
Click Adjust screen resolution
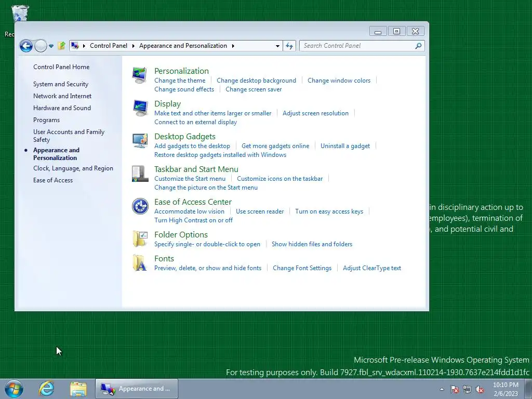coord(315,113)
